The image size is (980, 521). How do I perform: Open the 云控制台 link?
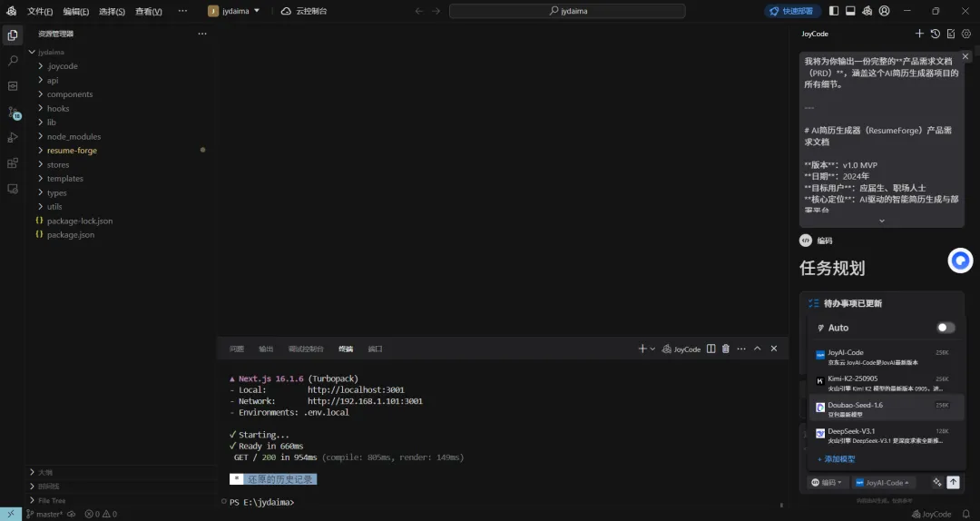[304, 11]
